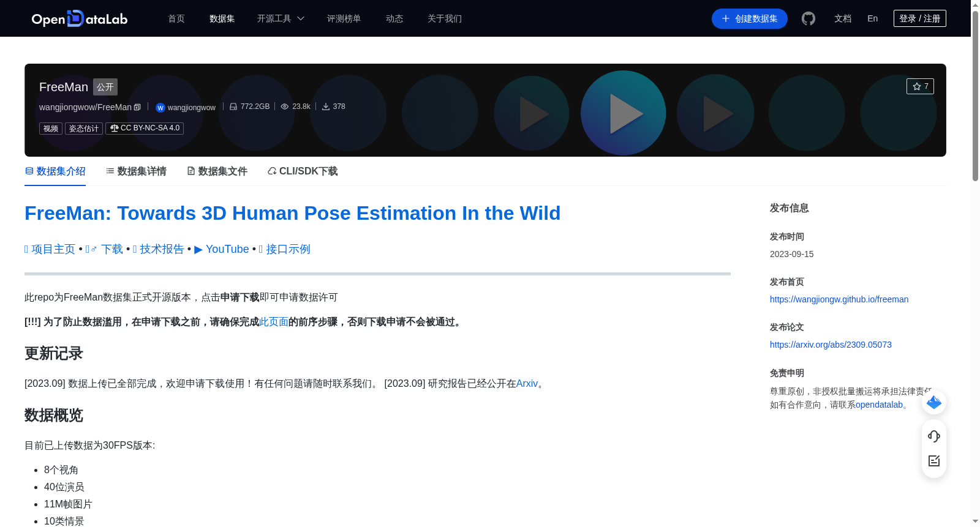The width and height of the screenshot is (980, 527).
Task: Click the page vertical scrollbar thumb
Action: click(x=975, y=95)
